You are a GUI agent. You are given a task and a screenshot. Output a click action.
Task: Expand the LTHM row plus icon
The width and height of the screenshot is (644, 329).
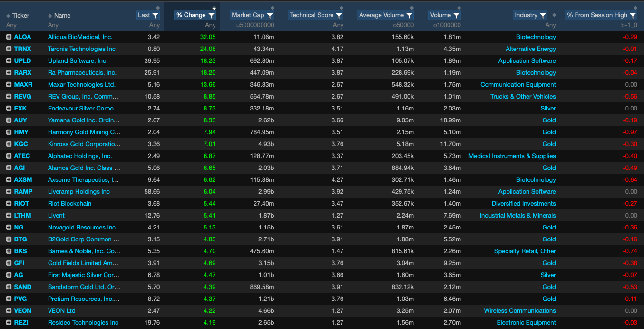point(9,216)
